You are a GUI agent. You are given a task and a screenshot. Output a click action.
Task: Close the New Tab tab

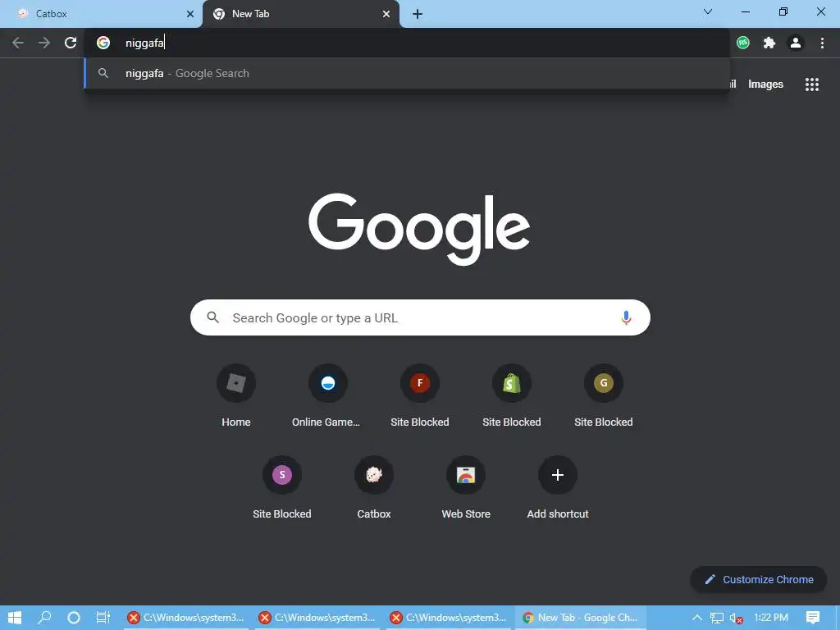[x=386, y=14]
